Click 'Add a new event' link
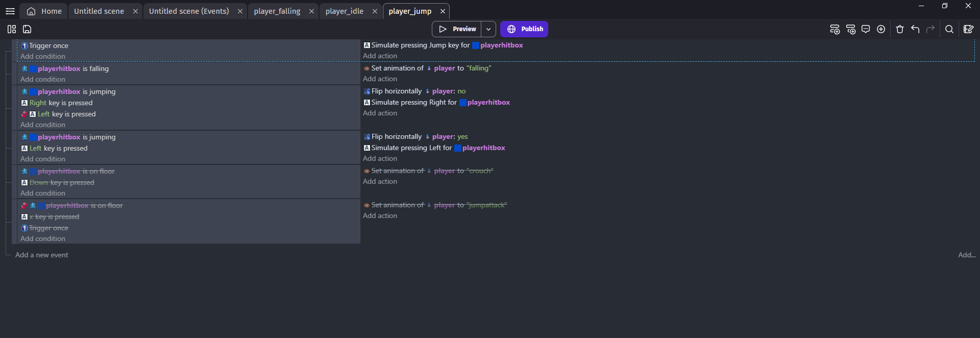Screen dimensions: 980x338 pyautogui.click(x=42, y=255)
